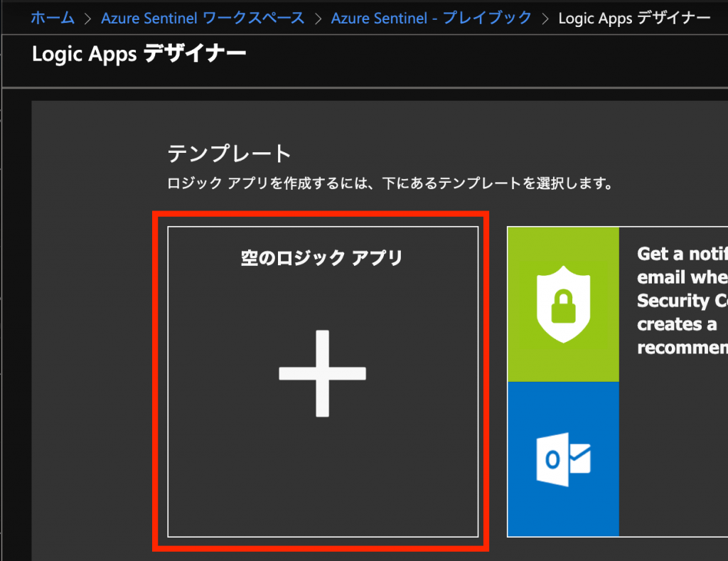Click the Logic Apps デザイナー breadcrumb text
The width and height of the screenshot is (728, 561).
634,18
